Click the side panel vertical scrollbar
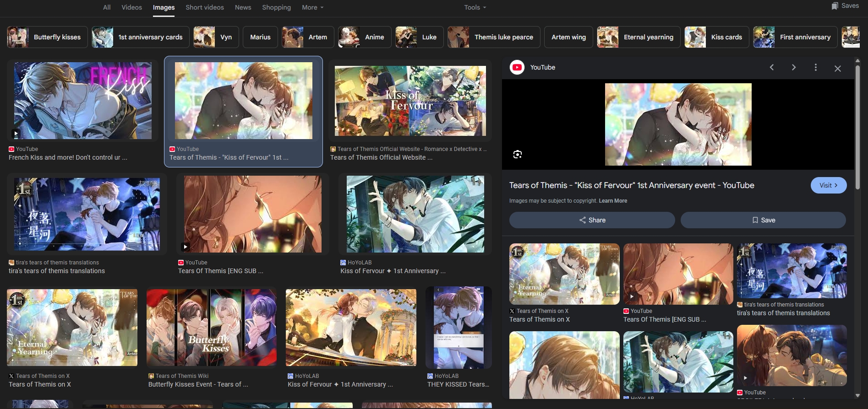Screen dimensions: 868x409 [x=857, y=127]
